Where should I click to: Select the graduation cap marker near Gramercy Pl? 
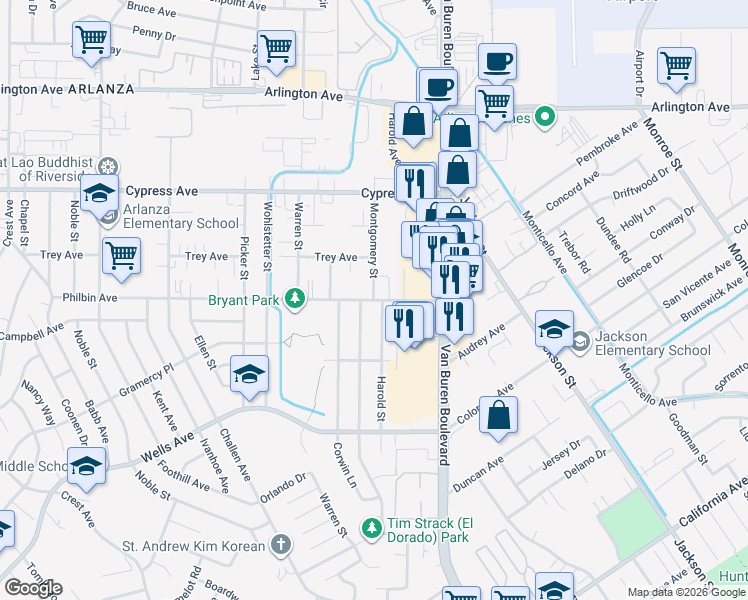click(x=249, y=375)
